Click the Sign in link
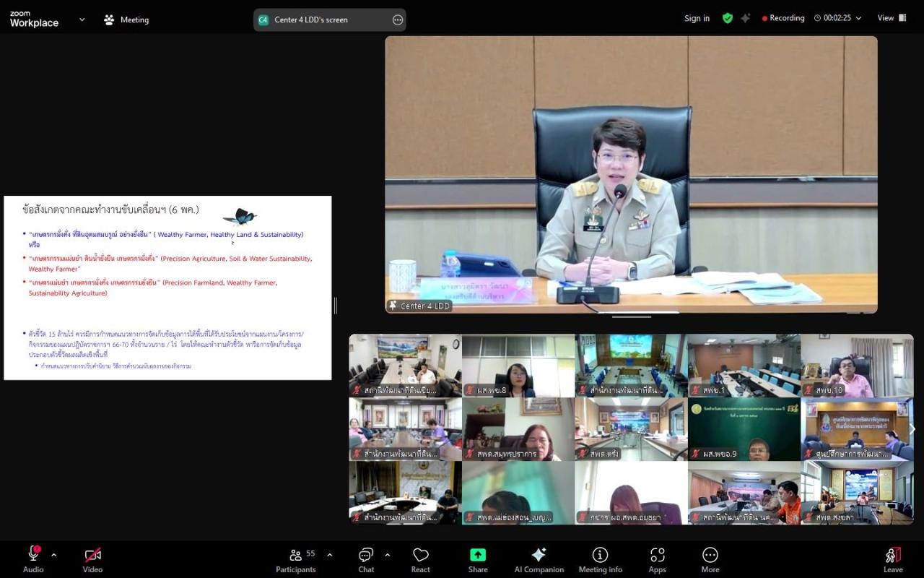Screen dimensions: 924x578 [x=697, y=18]
